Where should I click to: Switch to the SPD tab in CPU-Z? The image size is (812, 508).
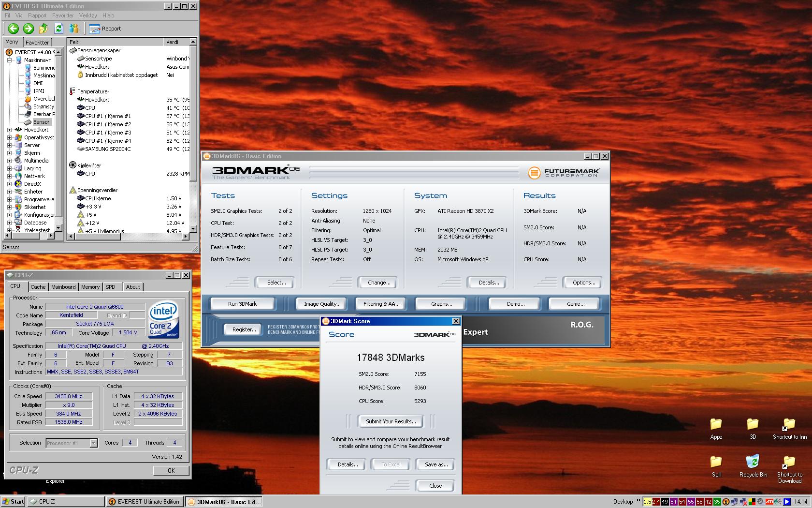pyautogui.click(x=111, y=287)
